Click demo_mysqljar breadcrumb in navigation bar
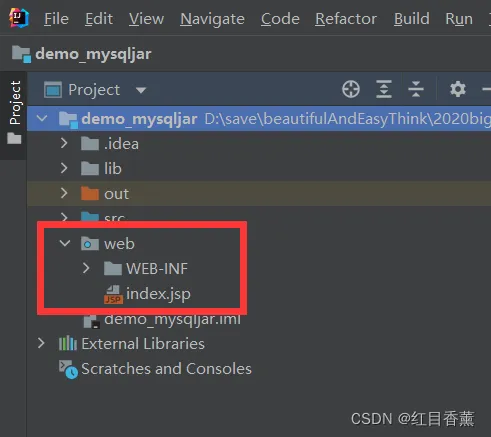This screenshot has height=437, width=491. pos(93,54)
